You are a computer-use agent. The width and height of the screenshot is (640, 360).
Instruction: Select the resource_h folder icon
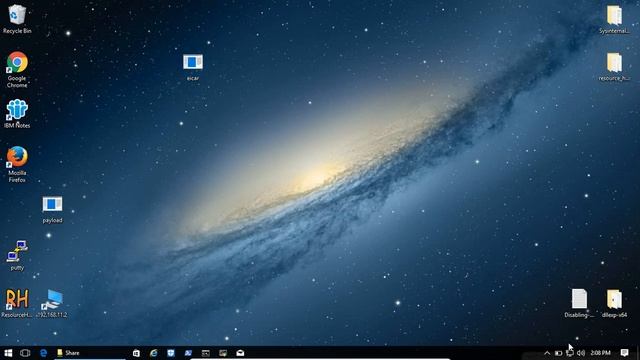click(x=614, y=67)
